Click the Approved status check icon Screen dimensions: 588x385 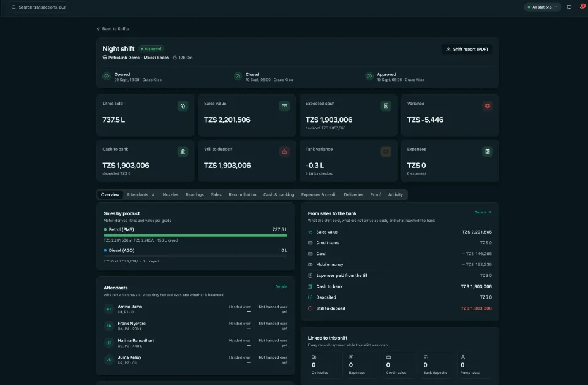pyautogui.click(x=369, y=77)
